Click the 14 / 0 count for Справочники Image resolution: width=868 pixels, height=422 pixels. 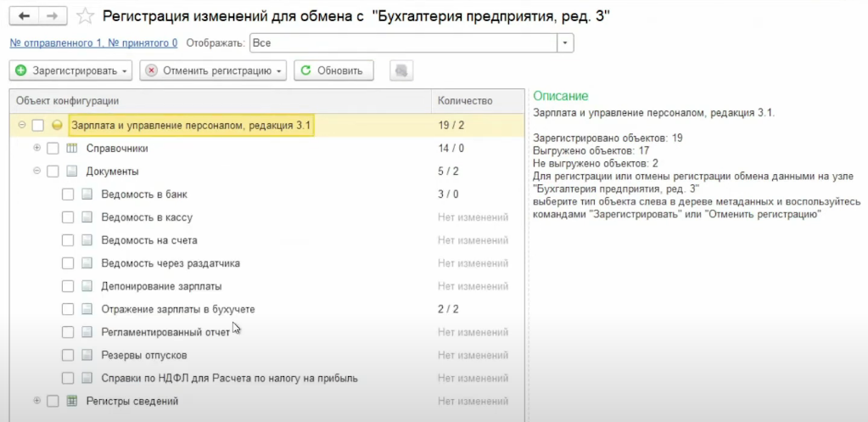click(451, 149)
